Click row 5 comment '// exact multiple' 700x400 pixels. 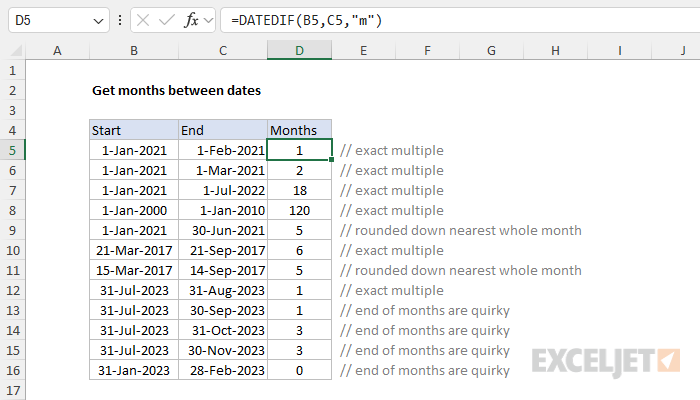point(392,150)
